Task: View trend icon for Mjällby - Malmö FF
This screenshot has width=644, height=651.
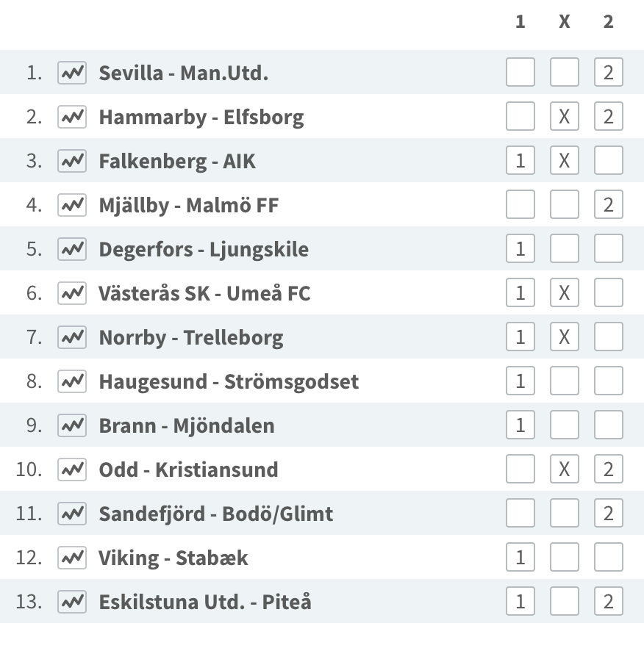Action: (x=72, y=205)
